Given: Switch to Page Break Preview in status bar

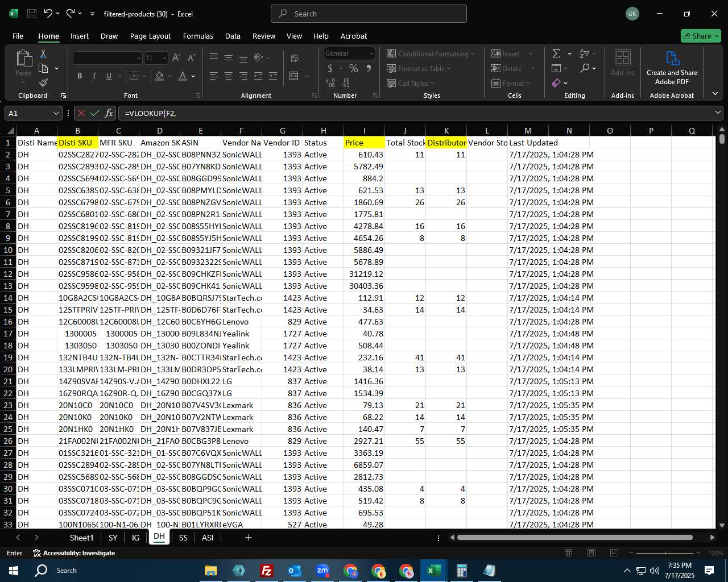Looking at the screenshot, I should click(x=614, y=553).
